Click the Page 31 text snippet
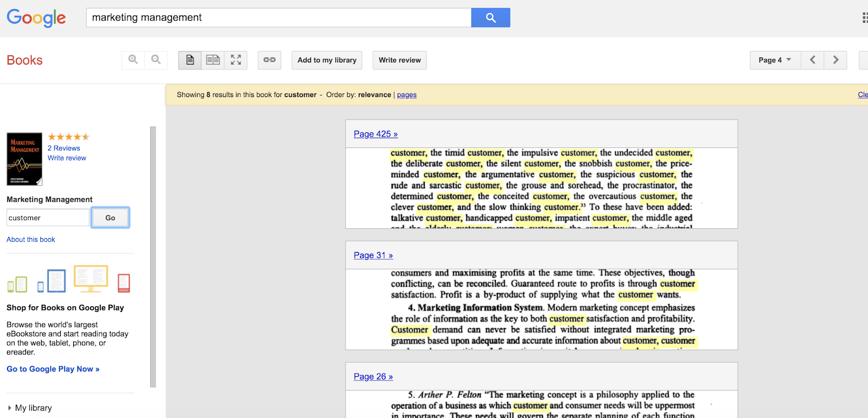The height and width of the screenshot is (418, 868). click(541, 310)
